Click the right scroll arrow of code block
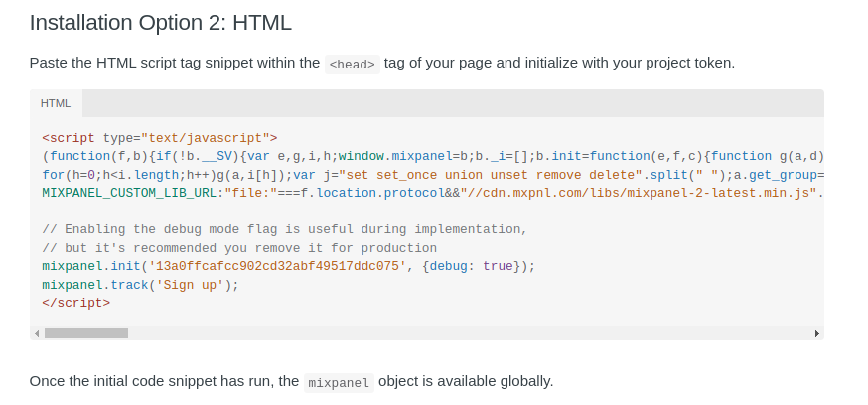 [816, 333]
